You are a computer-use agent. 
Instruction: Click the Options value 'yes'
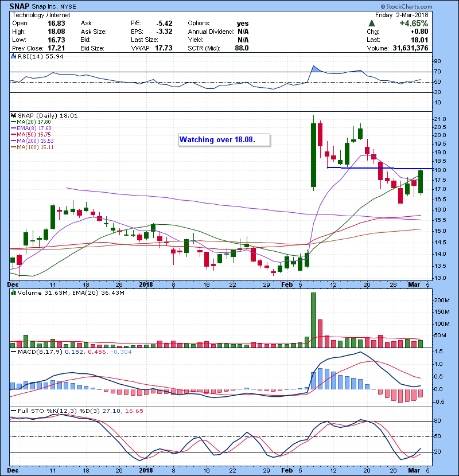243,24
